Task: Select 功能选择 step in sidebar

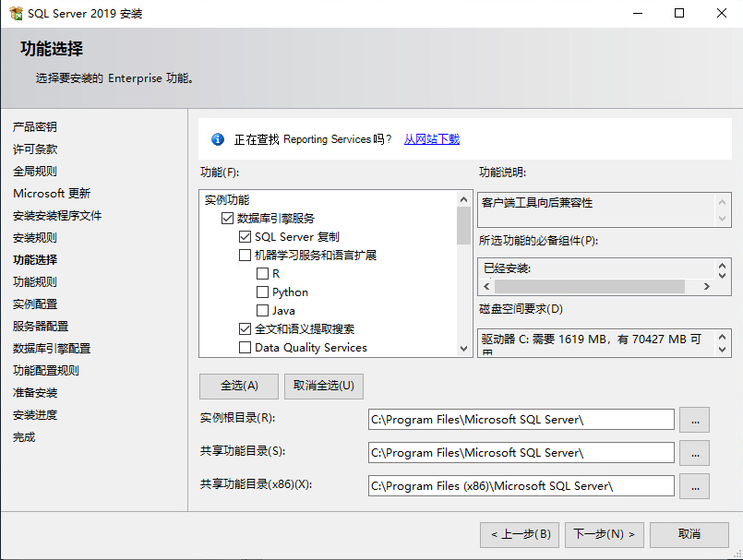Action: [x=35, y=260]
